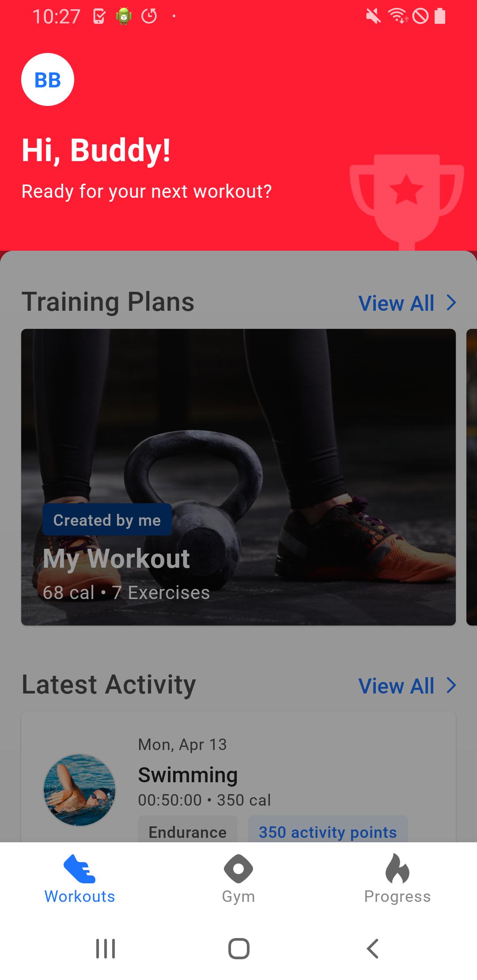Open View All for Training Plans

[x=396, y=303]
